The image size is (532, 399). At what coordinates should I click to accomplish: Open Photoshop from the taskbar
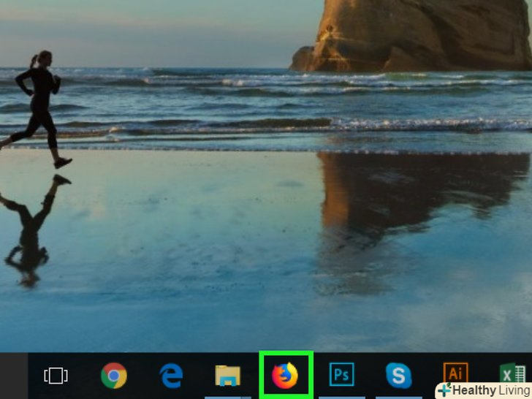[342, 375]
